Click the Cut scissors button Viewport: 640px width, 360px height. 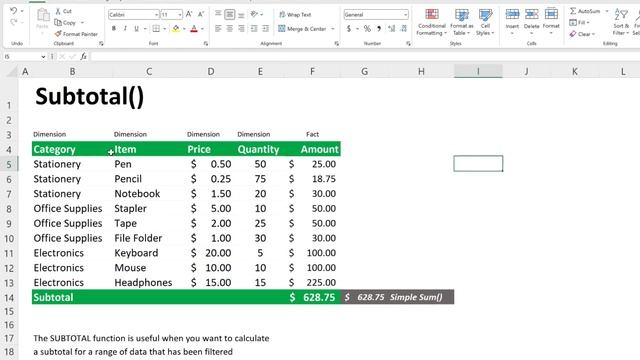tap(63, 11)
